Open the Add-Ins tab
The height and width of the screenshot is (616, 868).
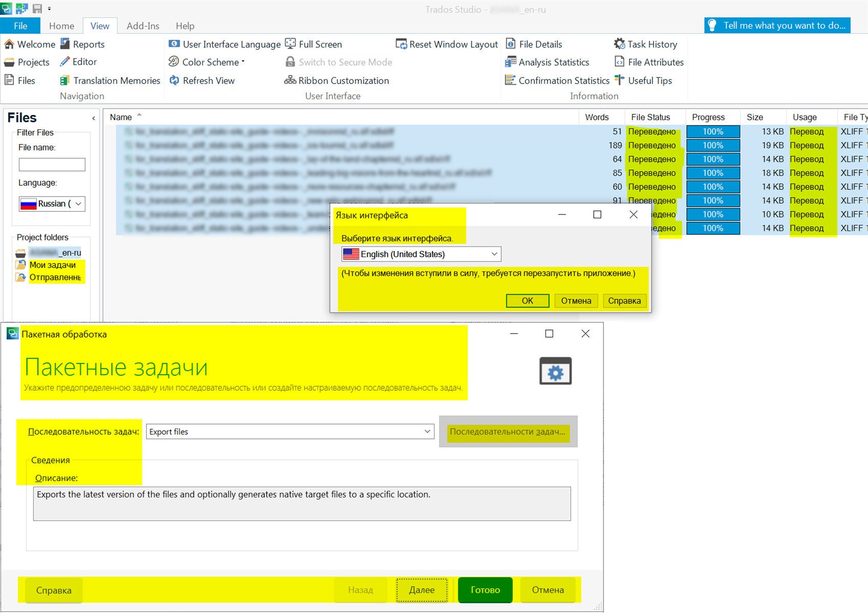point(143,26)
